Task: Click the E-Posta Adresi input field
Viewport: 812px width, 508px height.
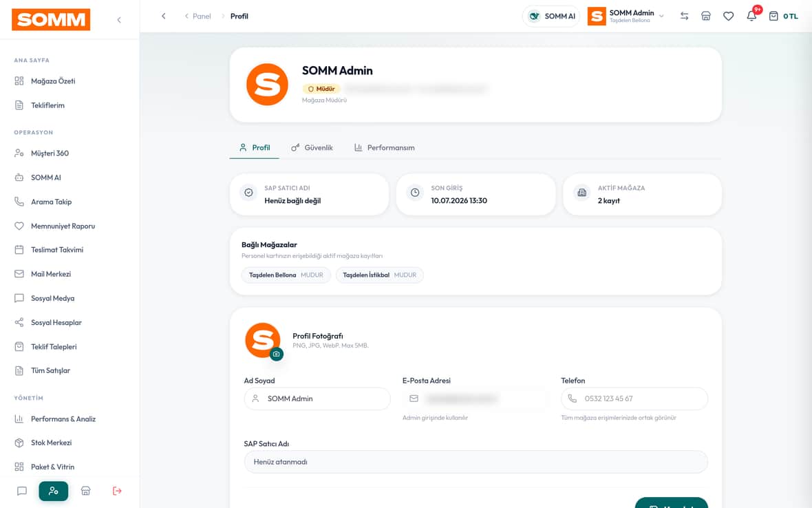Action: pyautogui.click(x=476, y=399)
